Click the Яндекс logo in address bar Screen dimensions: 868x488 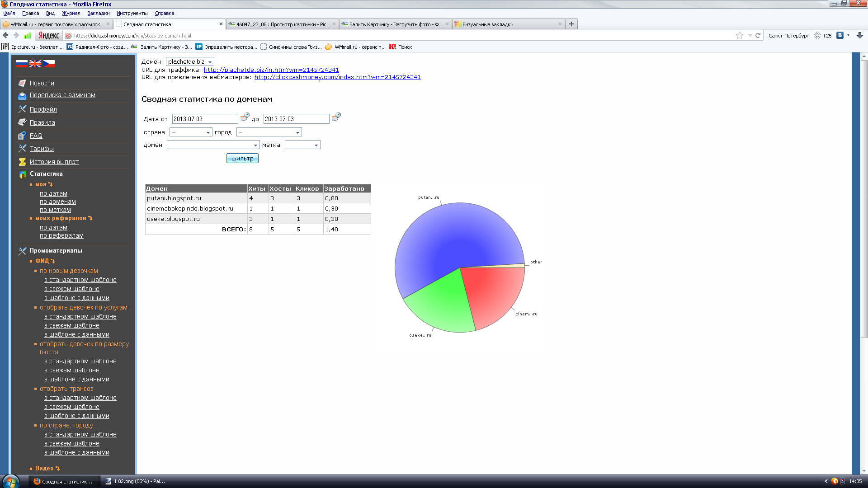[49, 35]
